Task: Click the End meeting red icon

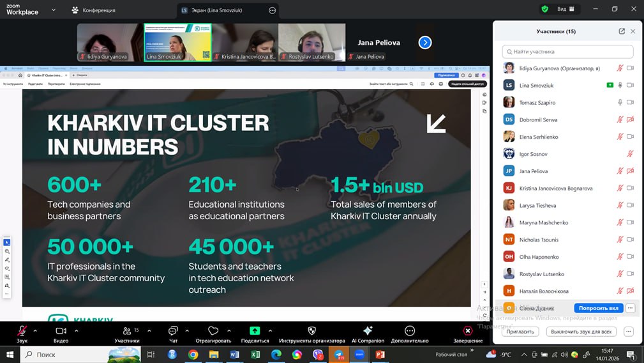Action: pos(468,330)
